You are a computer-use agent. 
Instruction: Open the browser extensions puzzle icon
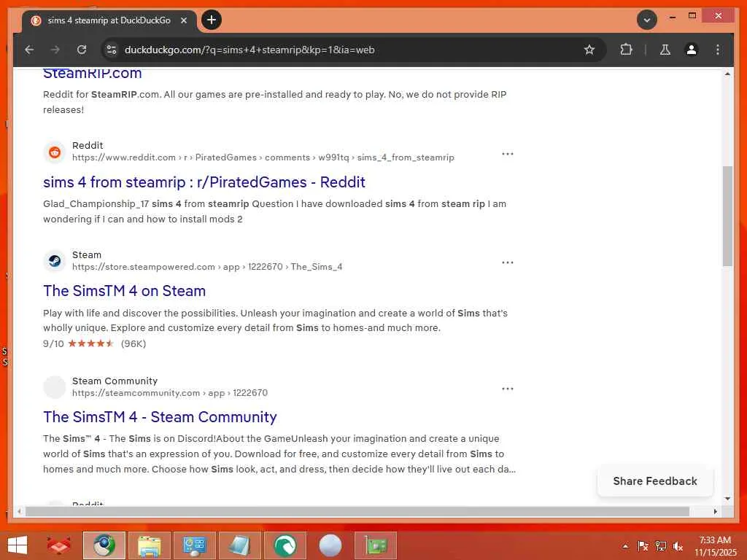point(626,50)
